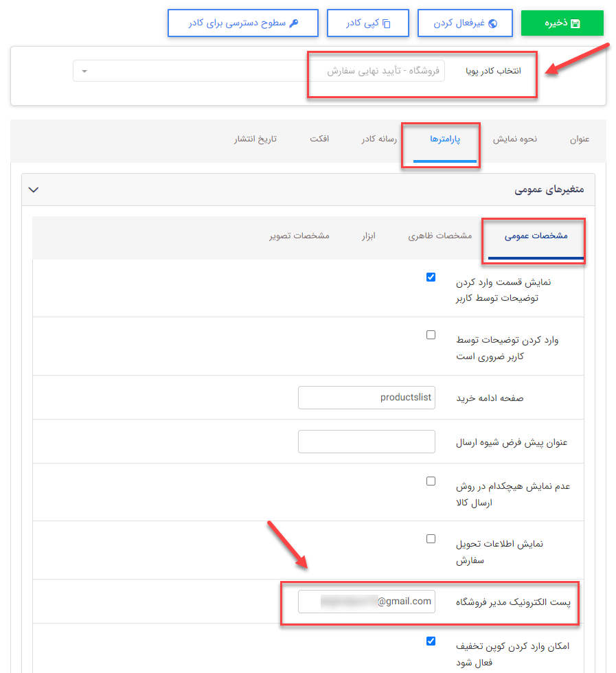Enable the 'وارد کردن توضیحات توسط کاربر ضروری است' checkbox

(x=431, y=334)
